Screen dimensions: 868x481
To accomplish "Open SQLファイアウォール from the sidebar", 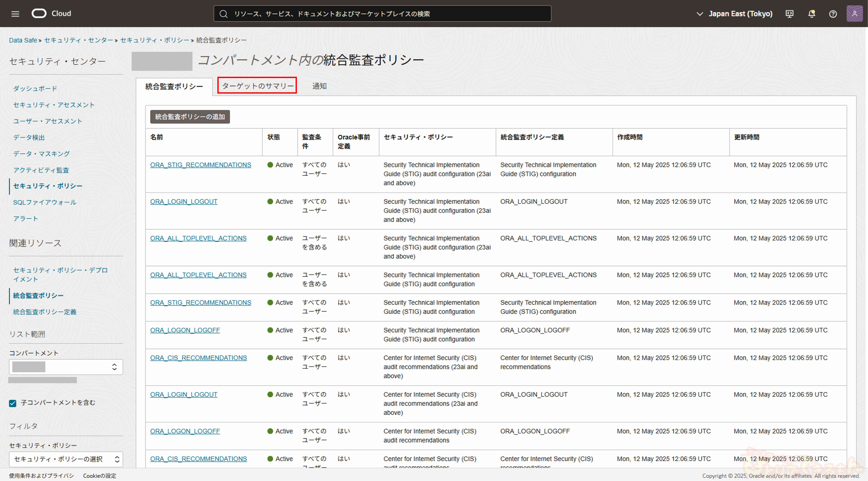I will (45, 202).
